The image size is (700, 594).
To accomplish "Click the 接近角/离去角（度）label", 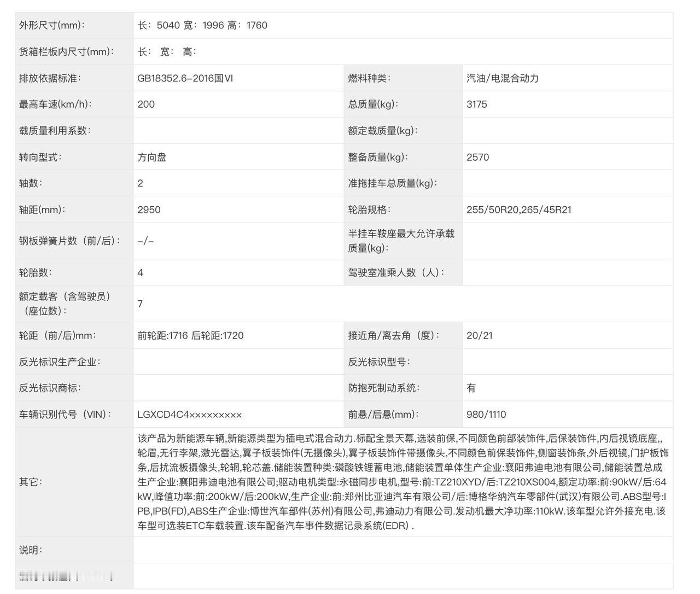I will (x=394, y=335).
